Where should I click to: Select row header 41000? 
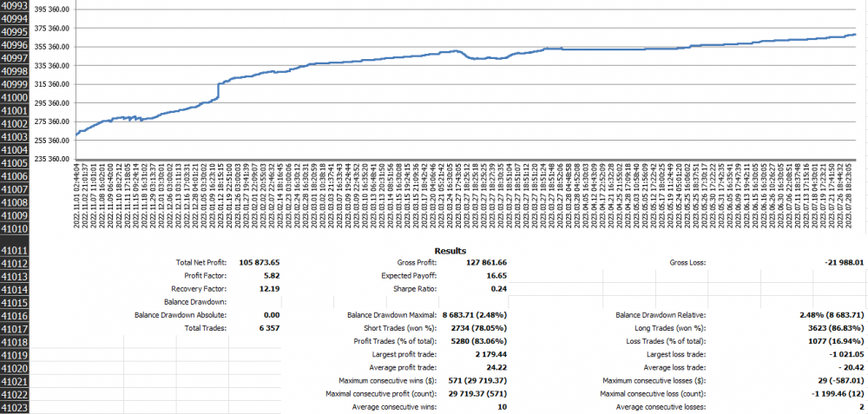pyautogui.click(x=16, y=97)
